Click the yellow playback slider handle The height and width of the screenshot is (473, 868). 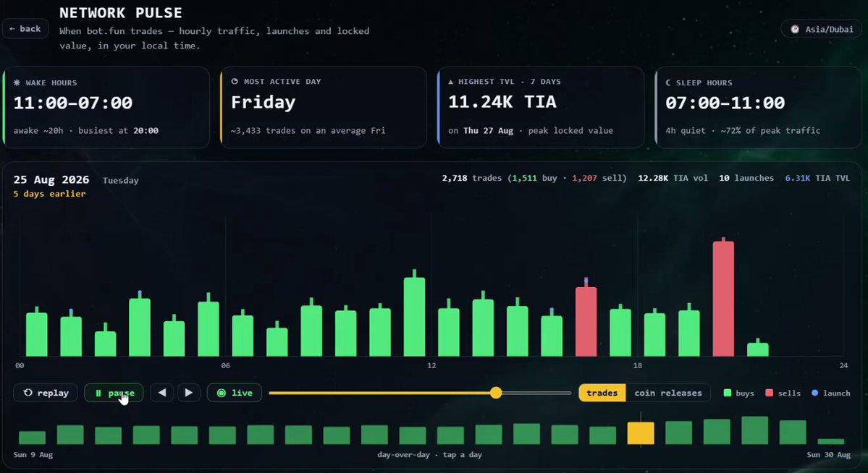(x=496, y=393)
